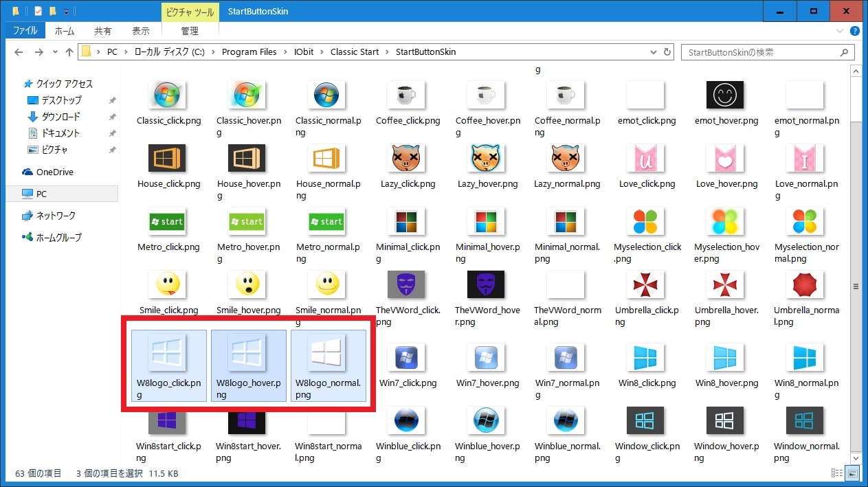Navigate to Classic Start in breadcrumb

pyautogui.click(x=355, y=52)
